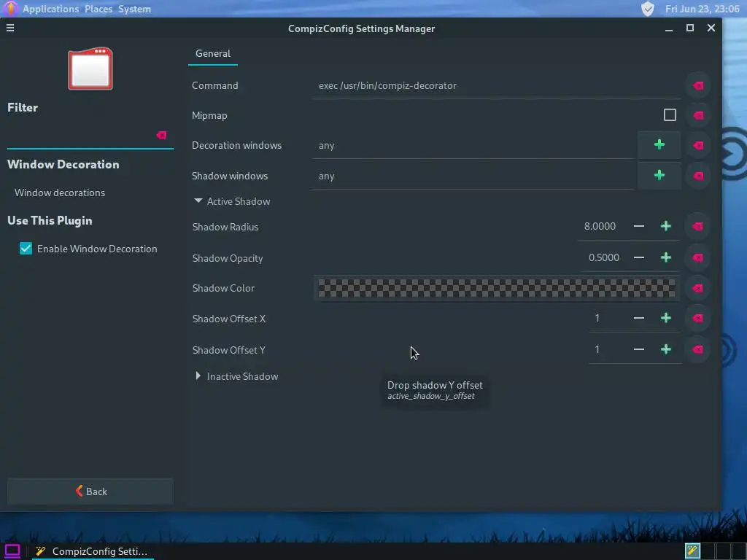Viewport: 747px width, 560px height.
Task: Edit the Command text field
Action: coord(496,86)
